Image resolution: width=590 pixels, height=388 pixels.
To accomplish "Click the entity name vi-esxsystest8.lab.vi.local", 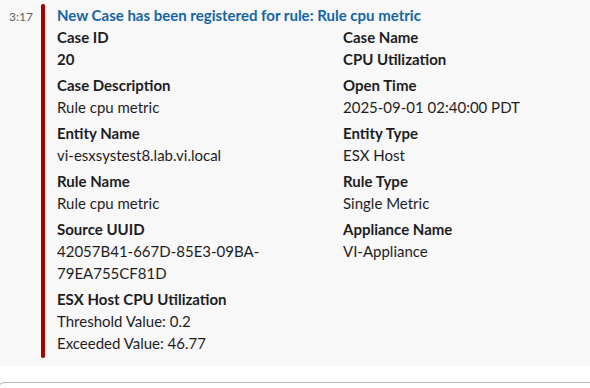I will [x=139, y=156].
